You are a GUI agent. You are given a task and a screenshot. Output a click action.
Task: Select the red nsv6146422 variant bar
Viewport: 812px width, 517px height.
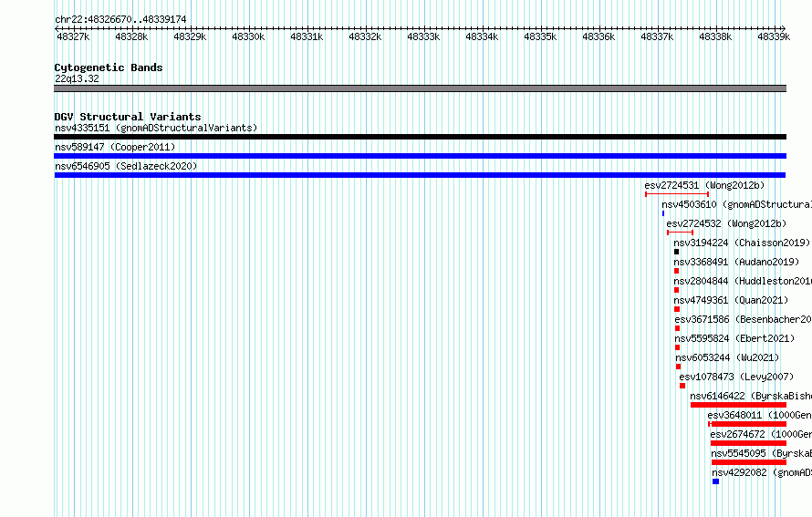[738, 405]
